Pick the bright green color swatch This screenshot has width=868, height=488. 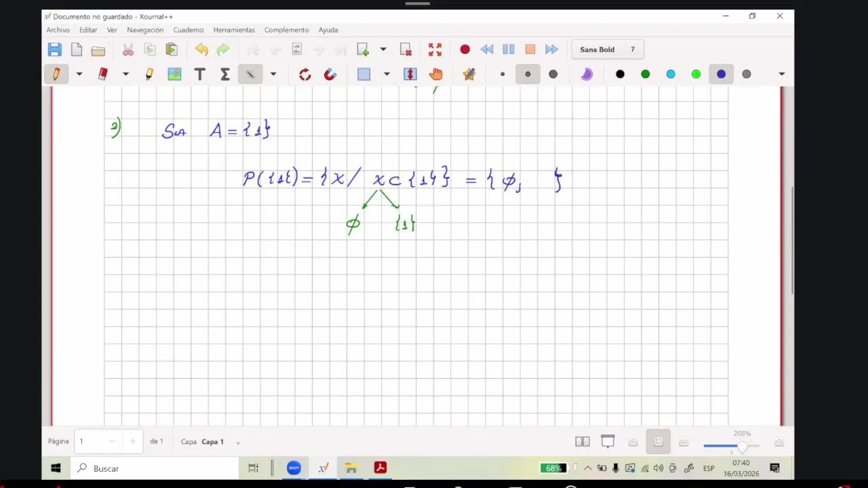696,74
